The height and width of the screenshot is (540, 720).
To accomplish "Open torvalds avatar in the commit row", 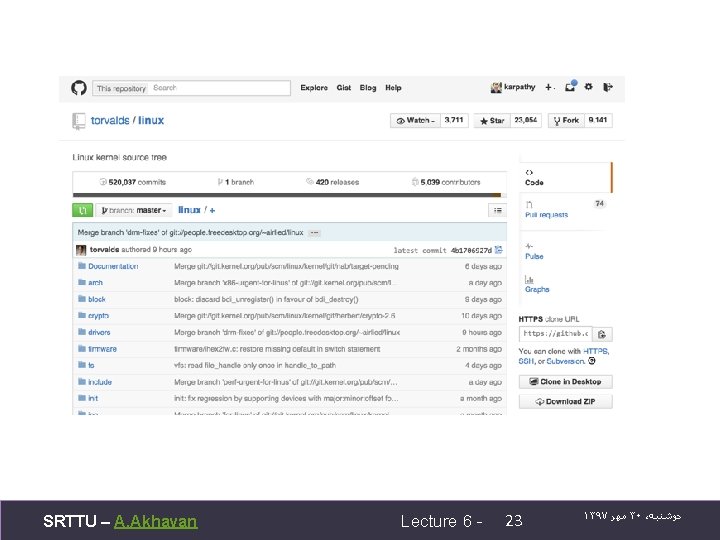I will click(81, 250).
